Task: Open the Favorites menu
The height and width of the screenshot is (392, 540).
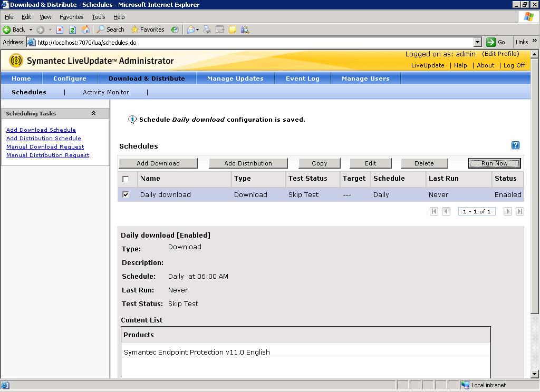Action: [71, 17]
